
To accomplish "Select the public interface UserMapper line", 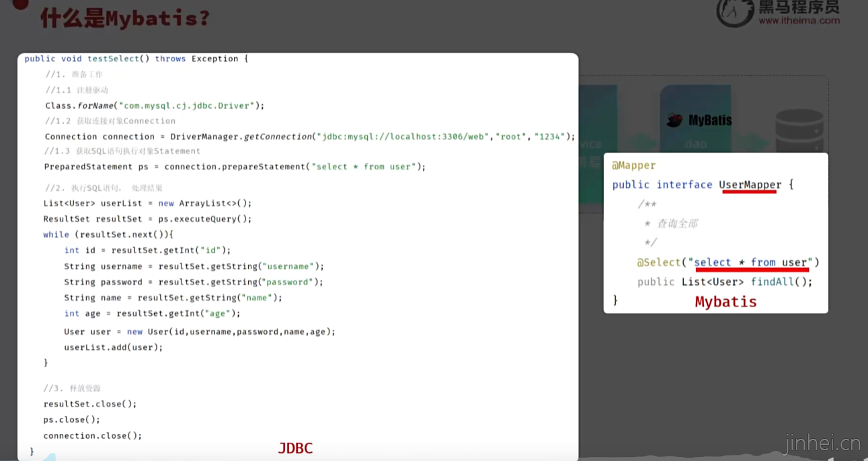I will pyautogui.click(x=703, y=185).
